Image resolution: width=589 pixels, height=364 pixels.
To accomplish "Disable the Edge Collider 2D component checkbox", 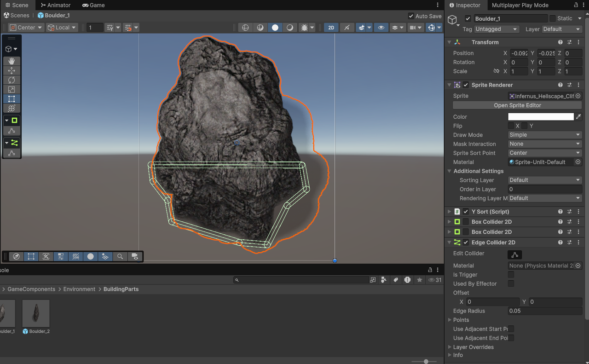I will (466, 243).
